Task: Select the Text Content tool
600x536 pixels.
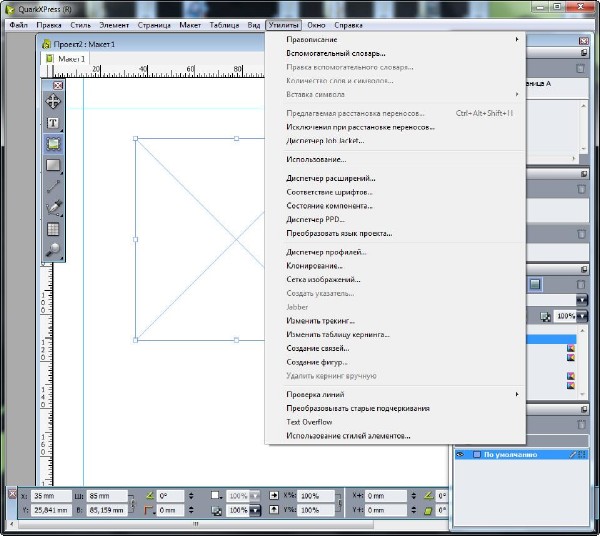Action: click(x=54, y=123)
